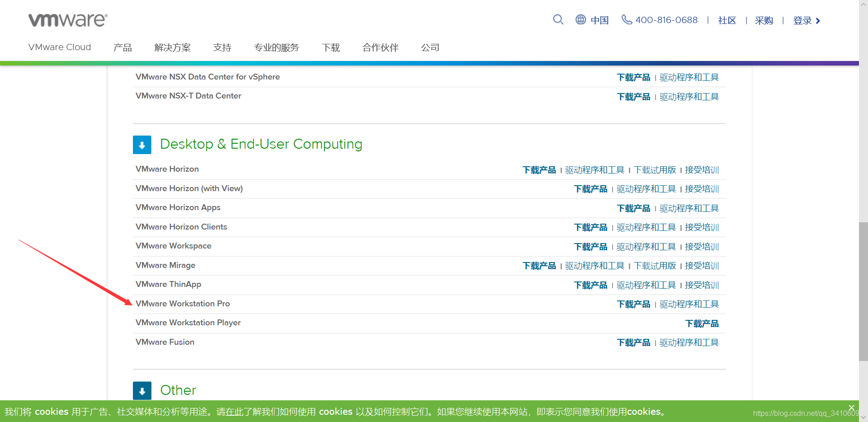Click the VMware ThinApp product name

168,284
